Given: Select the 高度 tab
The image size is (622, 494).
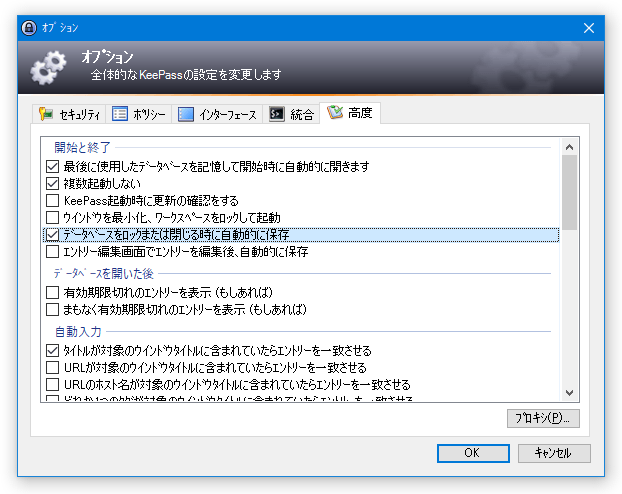Looking at the screenshot, I should click(350, 113).
